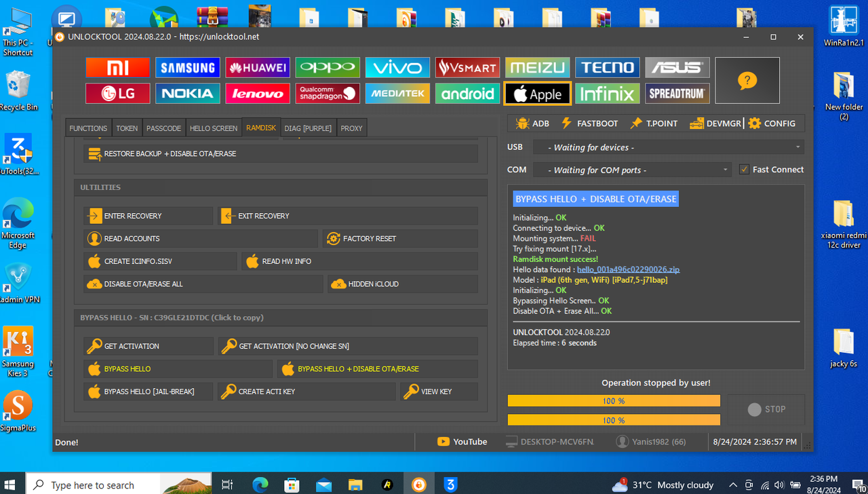Click EXIT RECOVERY button
This screenshot has width=868, height=494.
click(348, 216)
